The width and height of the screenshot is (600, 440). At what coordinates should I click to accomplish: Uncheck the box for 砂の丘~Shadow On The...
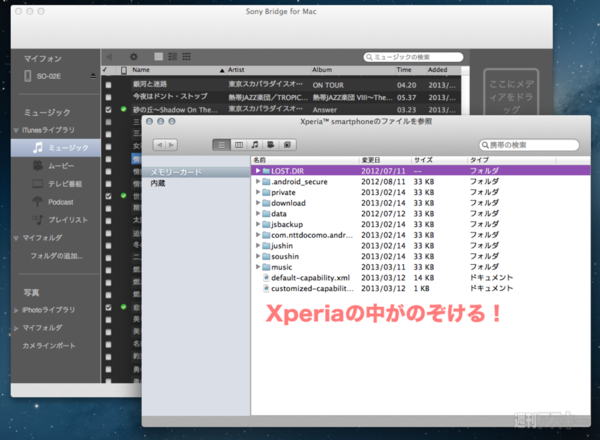pos(109,110)
